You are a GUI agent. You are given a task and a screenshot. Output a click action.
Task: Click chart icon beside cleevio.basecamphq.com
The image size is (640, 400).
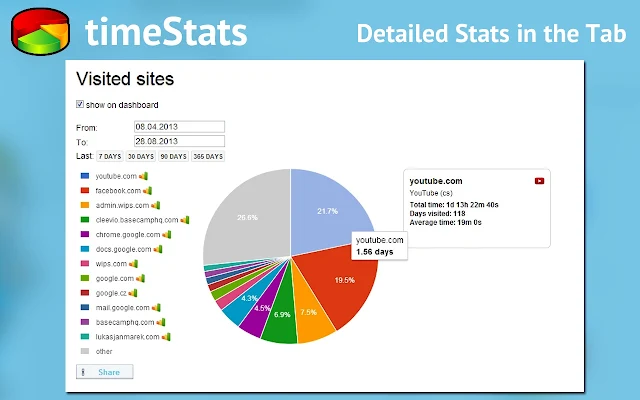(x=185, y=220)
